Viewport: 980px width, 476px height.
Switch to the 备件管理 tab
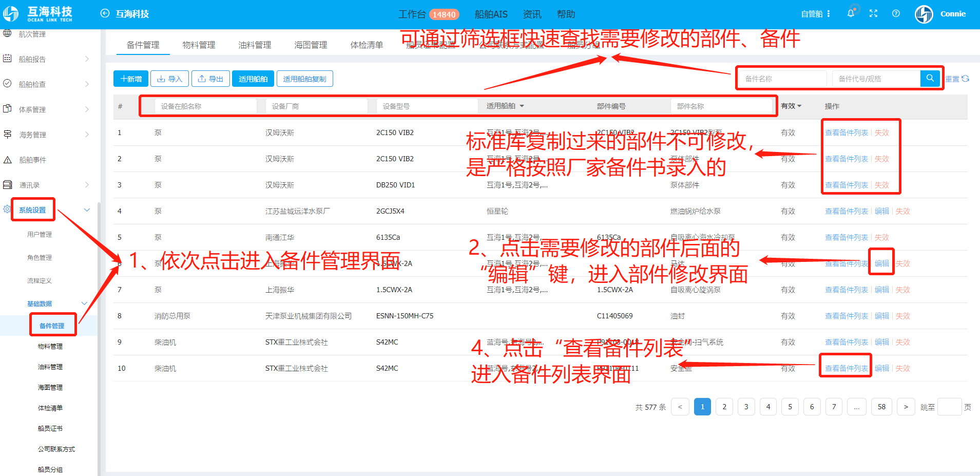[x=143, y=45]
